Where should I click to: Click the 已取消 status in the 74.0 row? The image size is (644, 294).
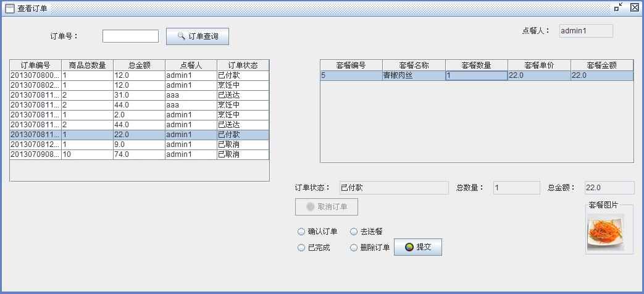pyautogui.click(x=243, y=154)
